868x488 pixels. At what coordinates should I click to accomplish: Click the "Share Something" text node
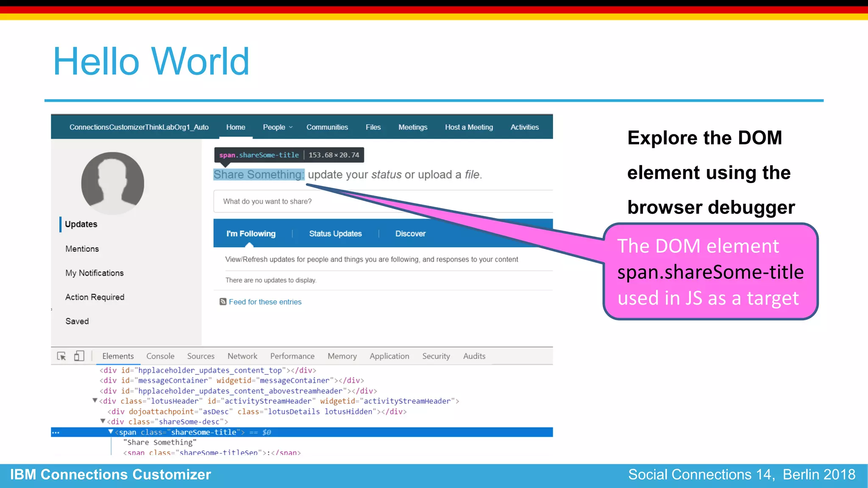[x=160, y=442]
